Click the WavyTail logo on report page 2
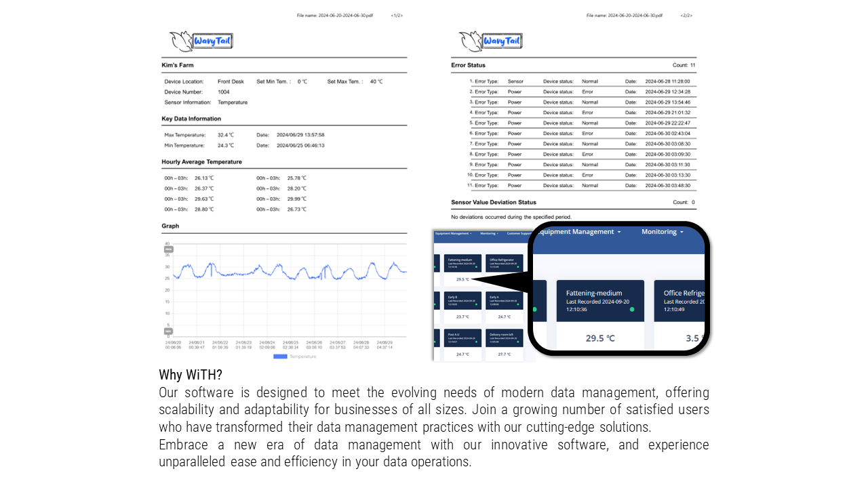 tap(490, 41)
